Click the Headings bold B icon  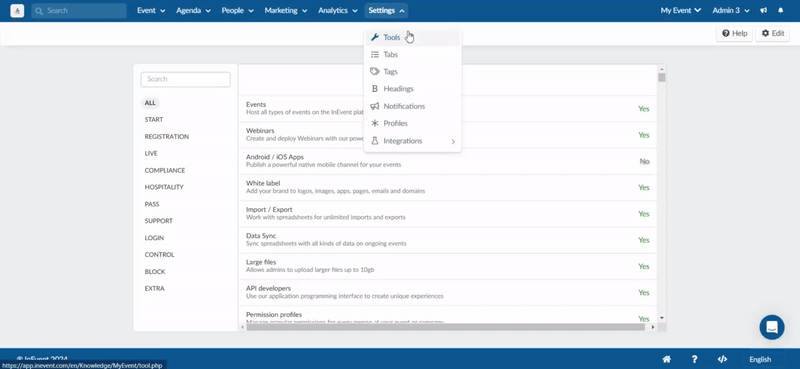tap(374, 89)
